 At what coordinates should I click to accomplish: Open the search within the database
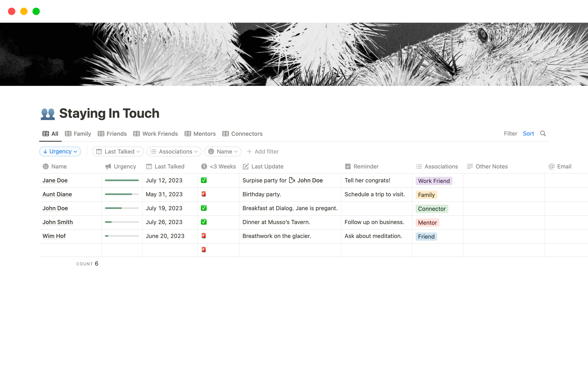pyautogui.click(x=543, y=133)
